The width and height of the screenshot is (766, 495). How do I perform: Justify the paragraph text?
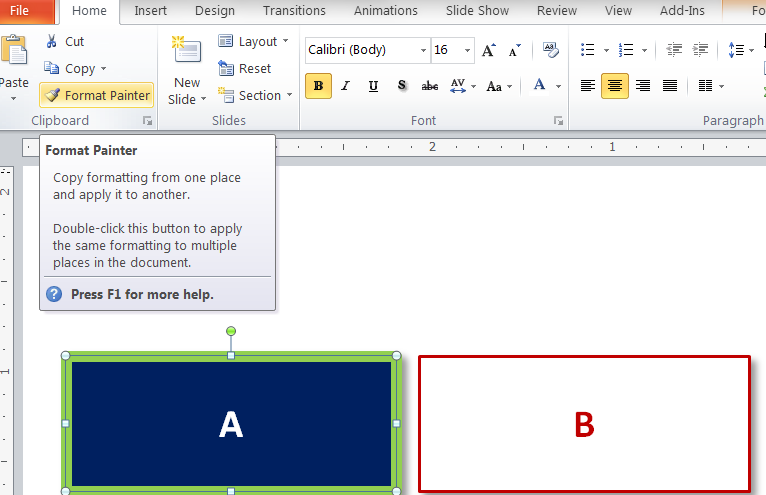point(670,86)
